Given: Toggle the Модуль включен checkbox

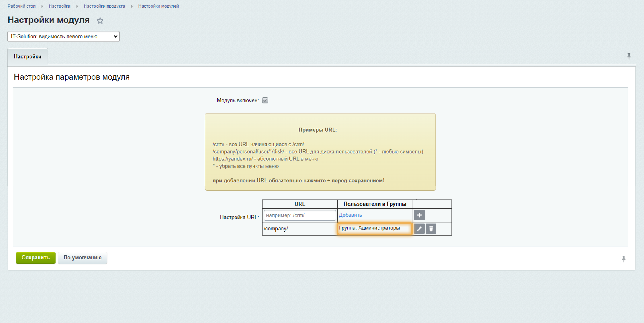Looking at the screenshot, I should click(265, 100).
